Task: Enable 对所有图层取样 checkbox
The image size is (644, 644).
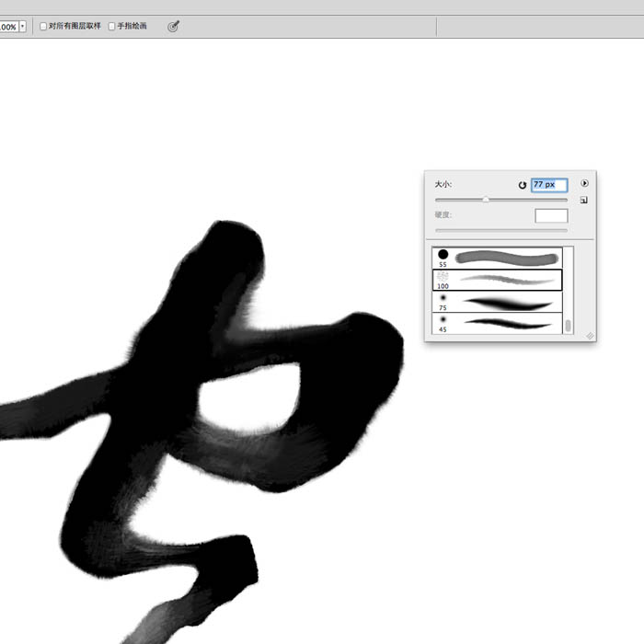Action: point(43,27)
